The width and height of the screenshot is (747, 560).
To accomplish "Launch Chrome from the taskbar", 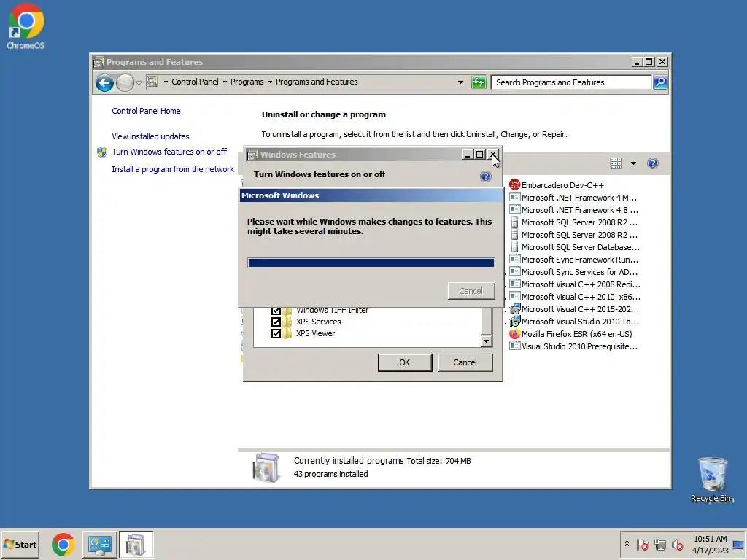I will [63, 544].
